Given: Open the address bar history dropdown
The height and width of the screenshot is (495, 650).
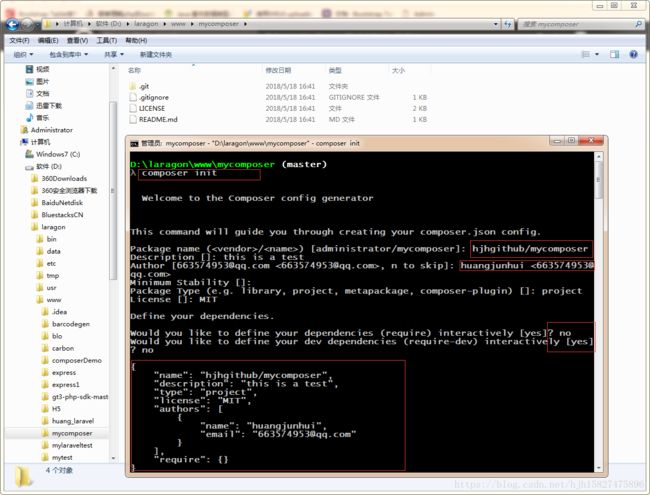Looking at the screenshot, I should (x=496, y=24).
